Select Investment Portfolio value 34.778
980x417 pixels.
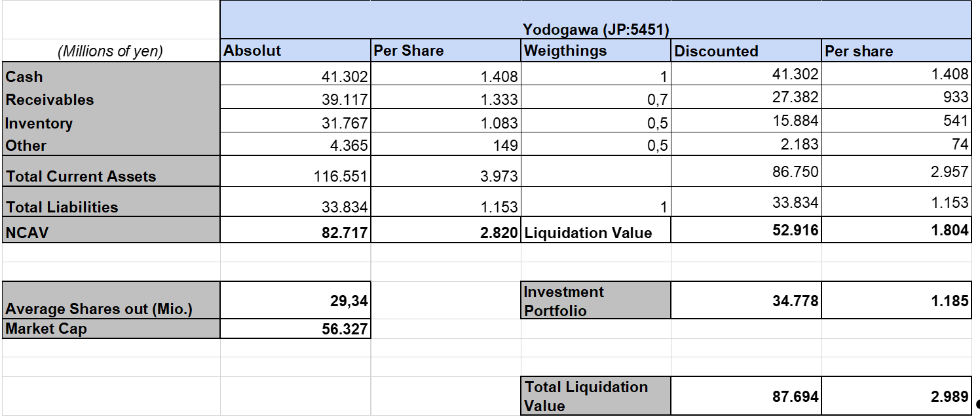(x=747, y=301)
